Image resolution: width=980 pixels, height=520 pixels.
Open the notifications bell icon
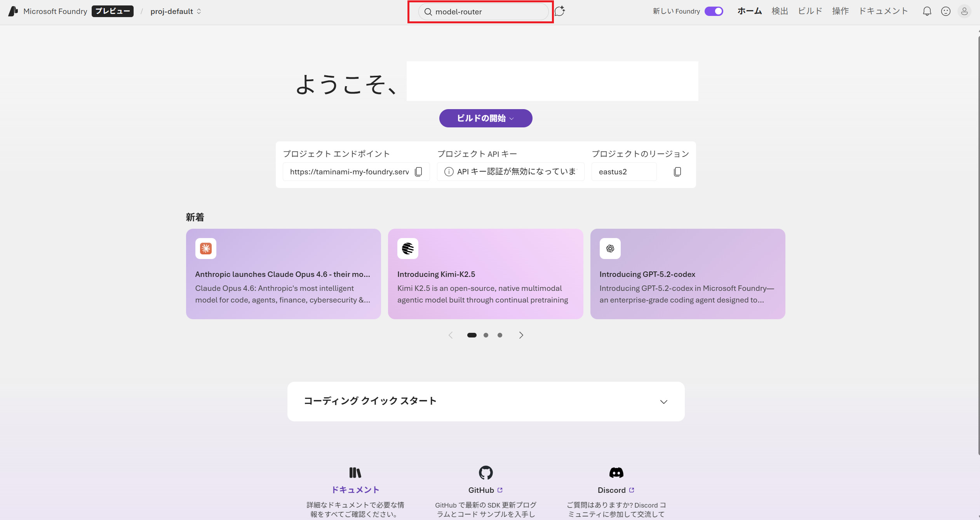(x=927, y=11)
